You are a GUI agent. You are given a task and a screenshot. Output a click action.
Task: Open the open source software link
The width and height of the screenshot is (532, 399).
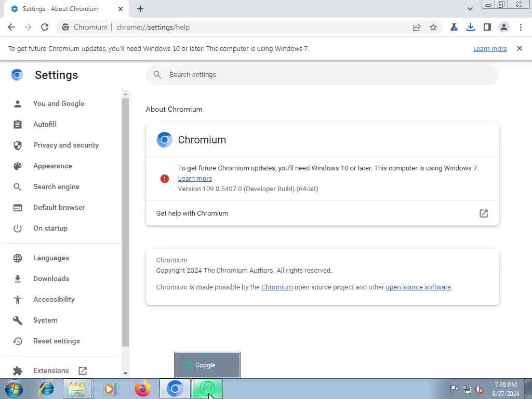pos(418,287)
